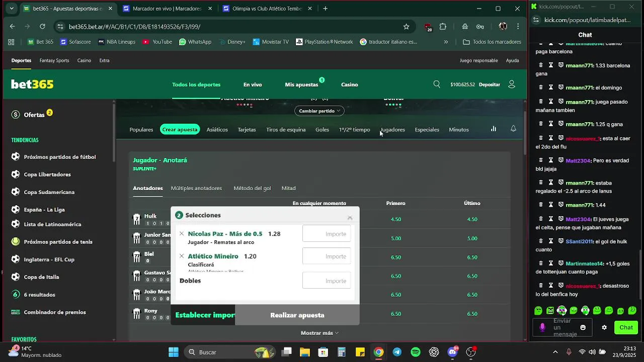Open Próximos partidos de tenis in sidebar
Image resolution: width=644 pixels, height=362 pixels.
tap(58, 242)
